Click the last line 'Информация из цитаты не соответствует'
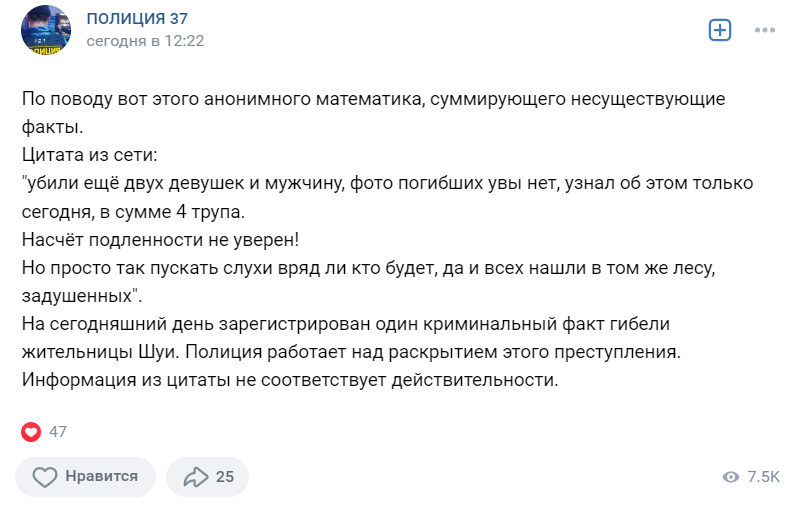Screen dimensions: 804x505 point(290,380)
